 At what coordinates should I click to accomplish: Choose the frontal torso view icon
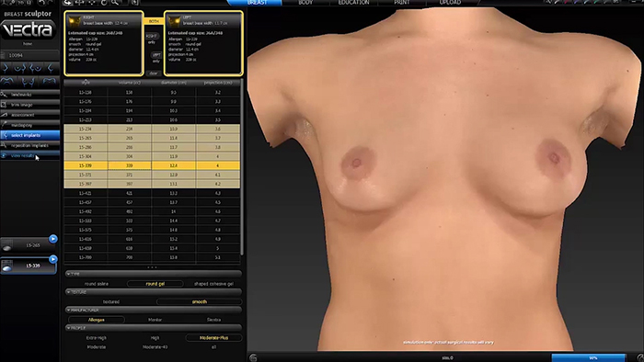click(x=28, y=82)
